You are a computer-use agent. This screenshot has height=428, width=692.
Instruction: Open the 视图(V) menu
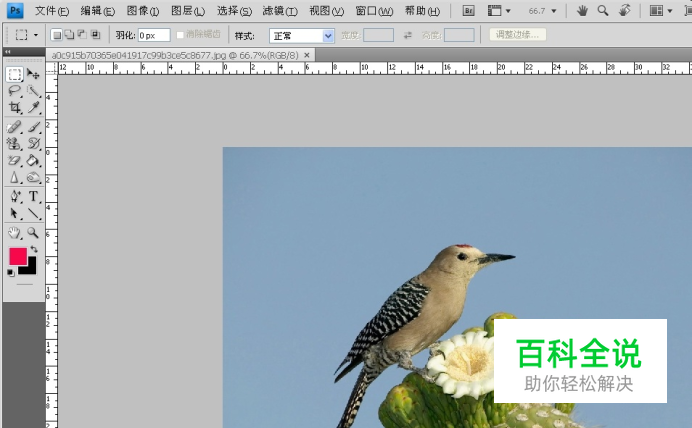tap(326, 11)
